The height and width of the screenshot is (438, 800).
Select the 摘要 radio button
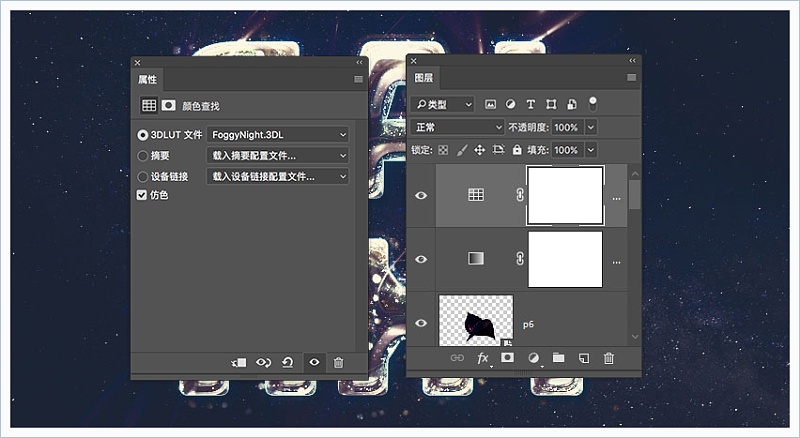(x=143, y=155)
